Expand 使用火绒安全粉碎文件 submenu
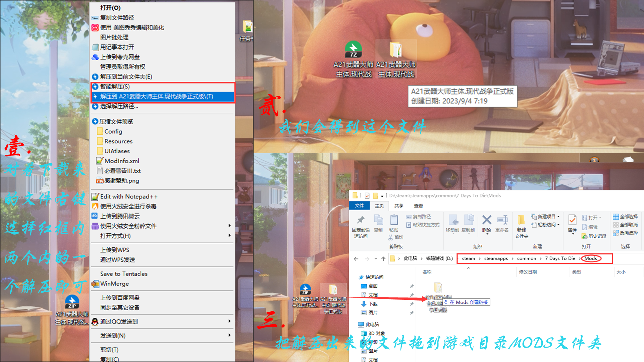 pyautogui.click(x=162, y=226)
